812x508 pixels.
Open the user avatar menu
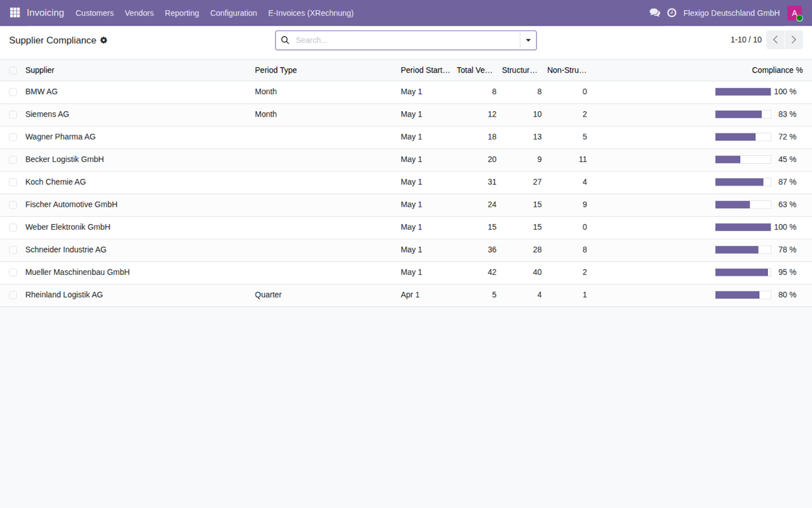(794, 13)
